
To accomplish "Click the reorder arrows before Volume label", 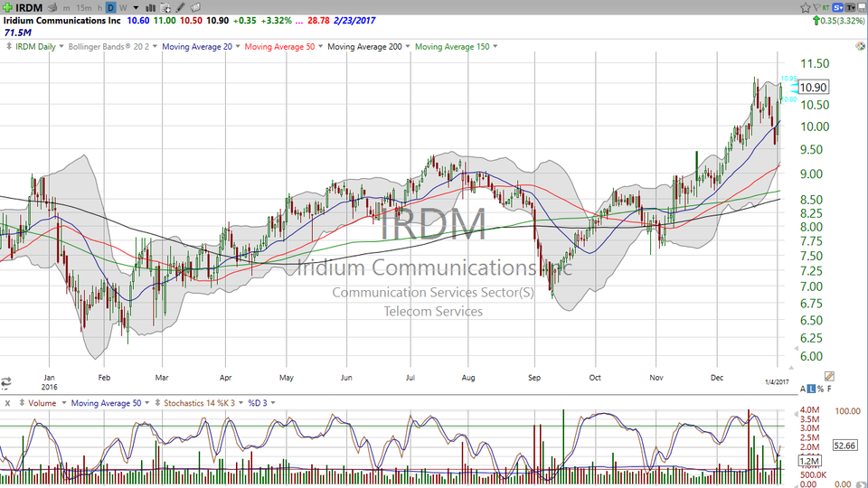I will pos(22,403).
